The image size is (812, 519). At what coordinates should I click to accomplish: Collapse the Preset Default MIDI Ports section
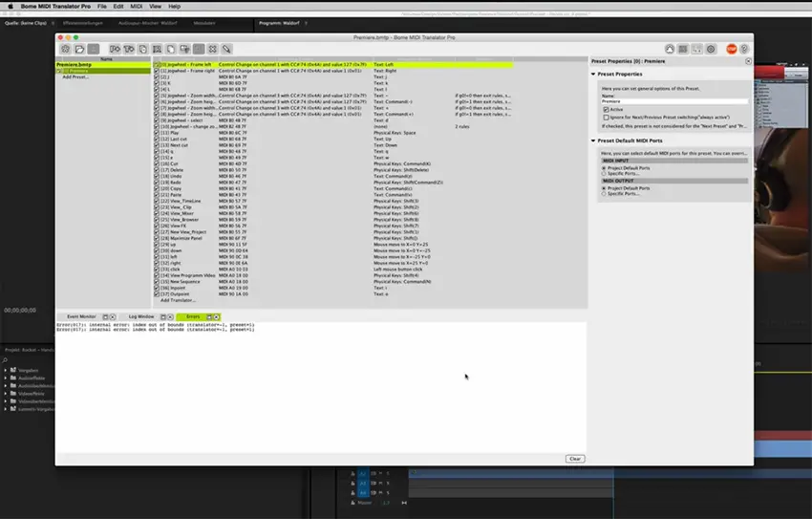[593, 141]
